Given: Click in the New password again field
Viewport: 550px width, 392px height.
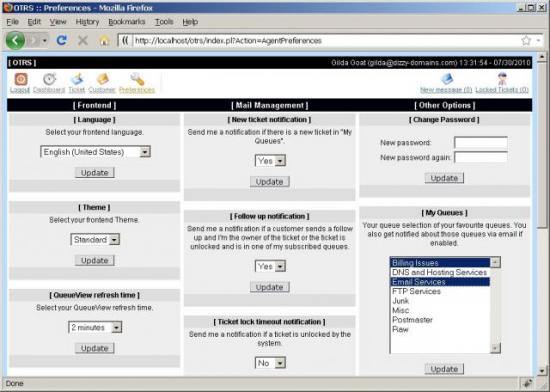Looking at the screenshot, I should click(x=481, y=157).
